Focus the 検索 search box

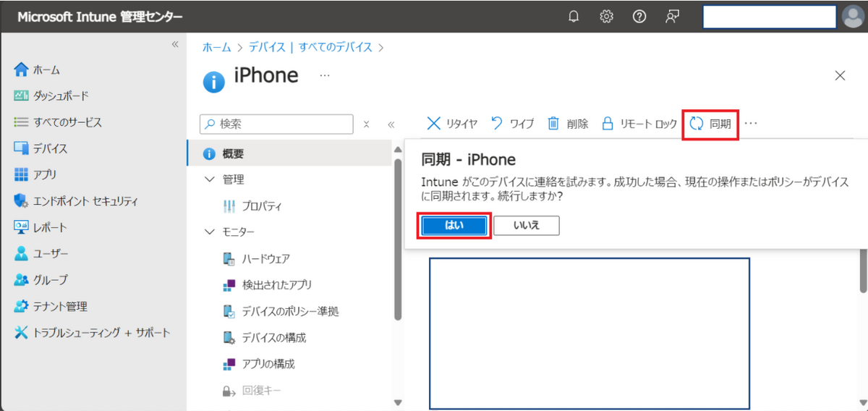click(x=276, y=124)
